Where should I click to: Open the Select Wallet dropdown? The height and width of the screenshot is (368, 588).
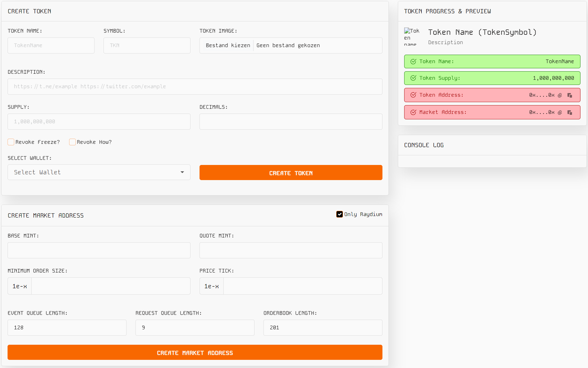(99, 172)
